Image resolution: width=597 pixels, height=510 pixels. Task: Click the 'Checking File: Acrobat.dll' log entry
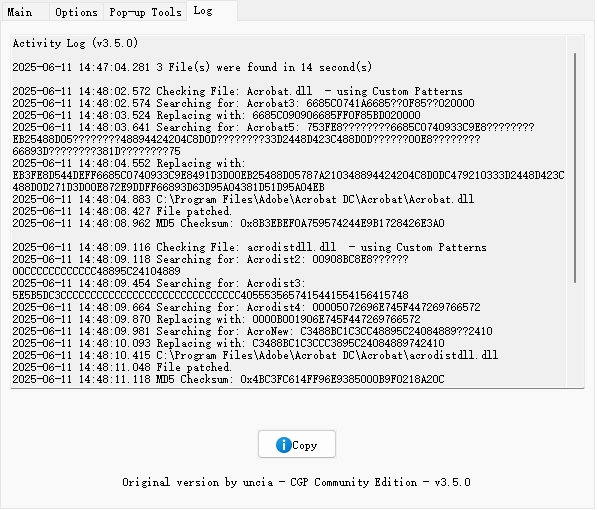click(237, 91)
